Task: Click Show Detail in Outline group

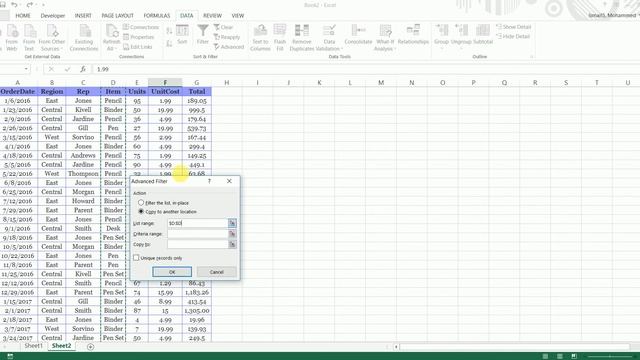Action: tap(513, 27)
